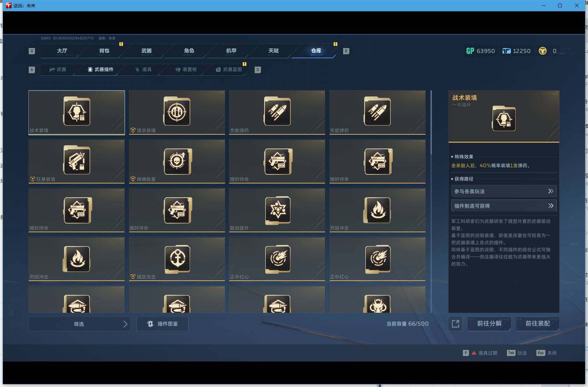Image resolution: width=588 pixels, height=387 pixels.
Task: Click the 一号插件 subtitle in the detail panel
Action: coord(461,105)
